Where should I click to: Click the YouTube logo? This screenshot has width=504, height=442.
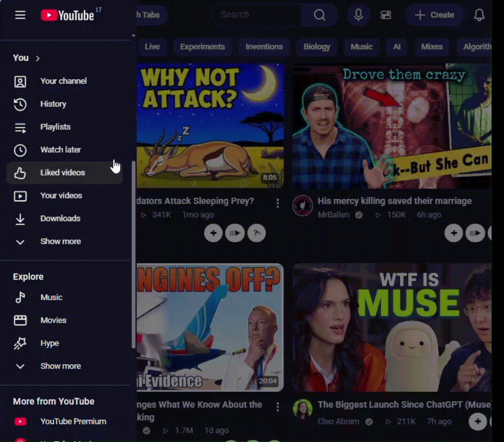68,15
